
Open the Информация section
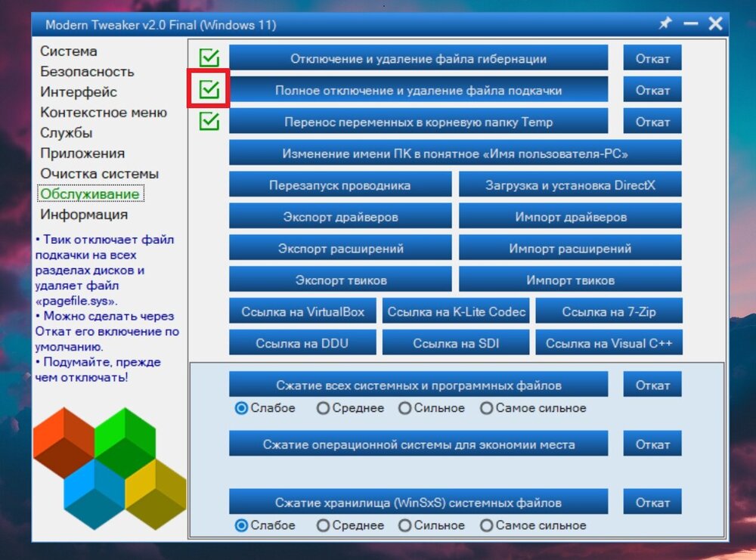(84, 215)
